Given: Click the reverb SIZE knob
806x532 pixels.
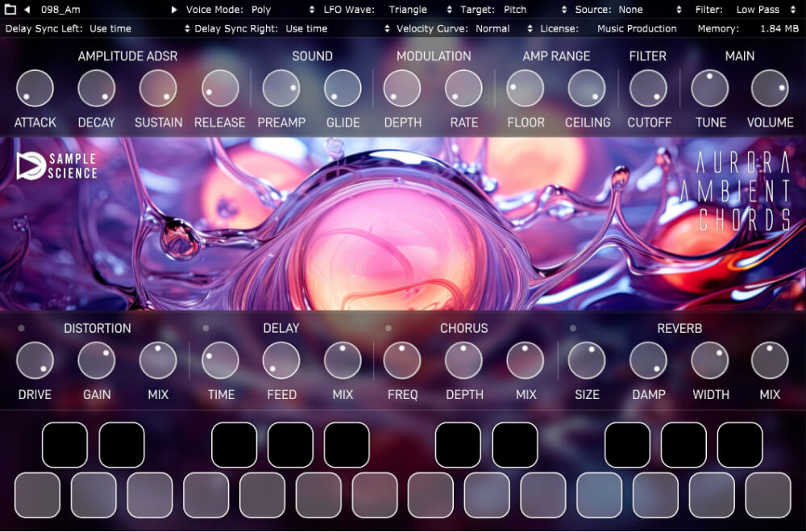Looking at the screenshot, I should pyautogui.click(x=587, y=360).
